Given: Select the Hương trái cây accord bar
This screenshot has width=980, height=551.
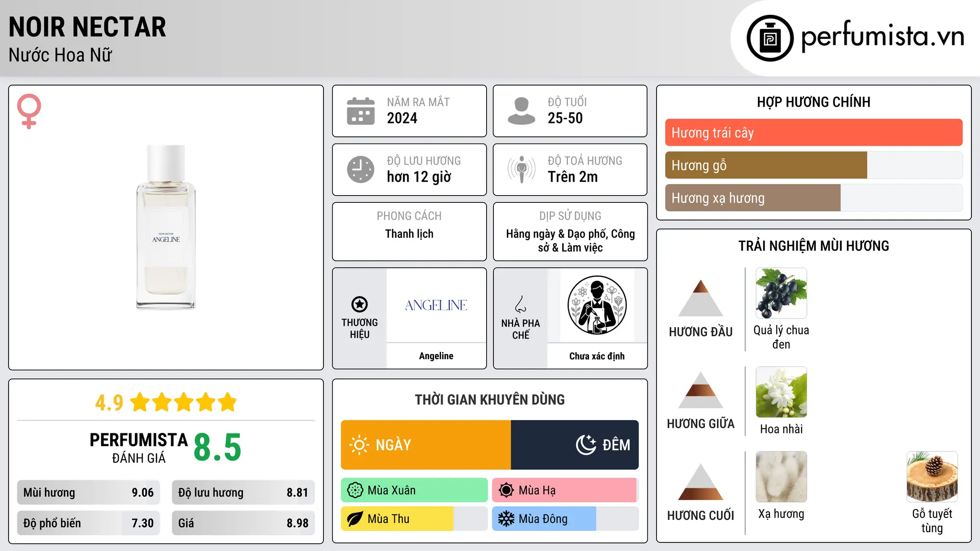Looking at the screenshot, I should click(813, 132).
